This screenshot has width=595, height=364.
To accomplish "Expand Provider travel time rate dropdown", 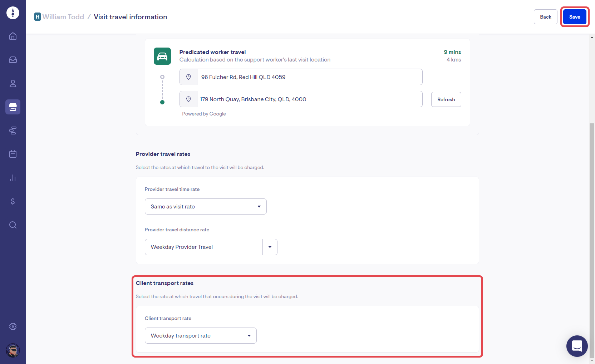I will point(206,207).
